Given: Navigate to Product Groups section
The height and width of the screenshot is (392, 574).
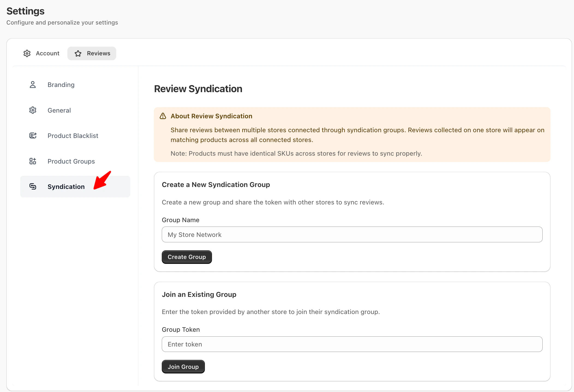Looking at the screenshot, I should coord(71,161).
